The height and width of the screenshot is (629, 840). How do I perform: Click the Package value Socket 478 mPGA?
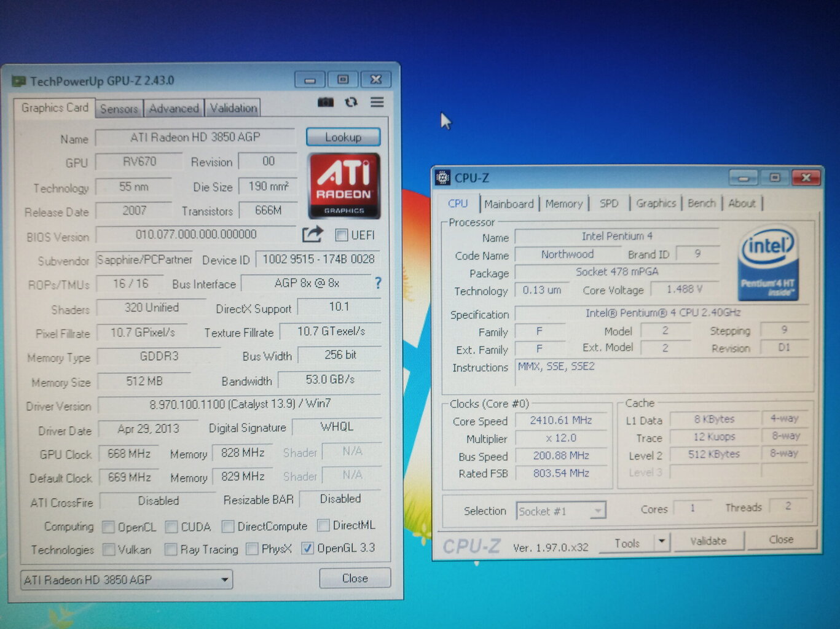[x=617, y=272]
